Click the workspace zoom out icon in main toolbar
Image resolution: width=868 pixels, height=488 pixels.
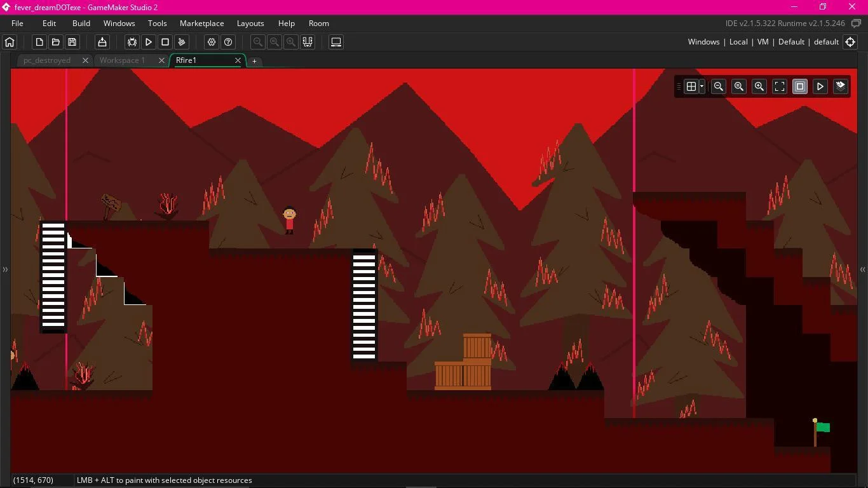click(258, 42)
